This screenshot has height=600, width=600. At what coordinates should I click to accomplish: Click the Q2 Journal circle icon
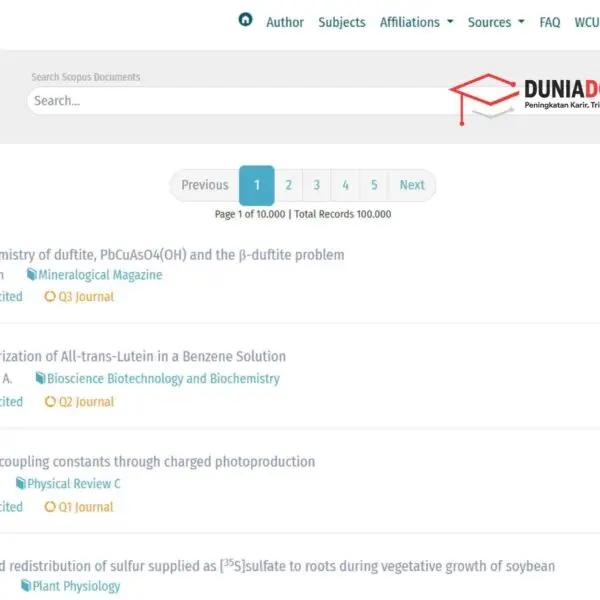coord(50,402)
